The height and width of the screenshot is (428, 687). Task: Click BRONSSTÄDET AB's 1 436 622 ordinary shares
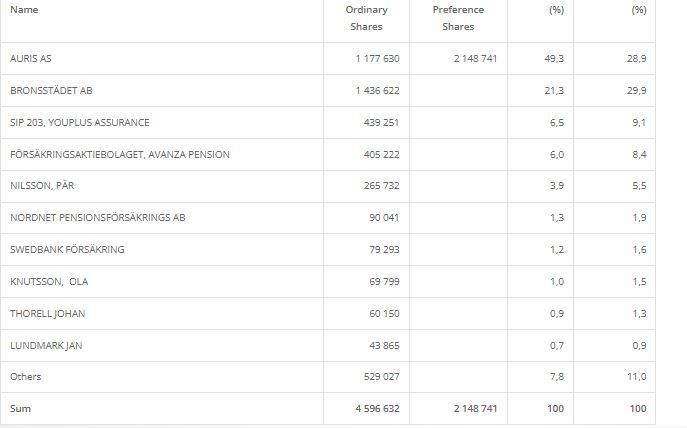pos(377,91)
